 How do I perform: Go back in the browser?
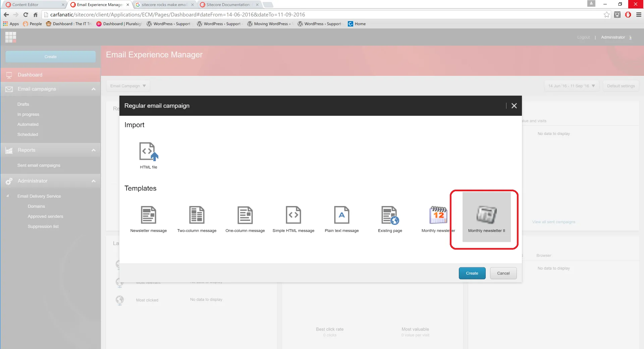point(6,14)
